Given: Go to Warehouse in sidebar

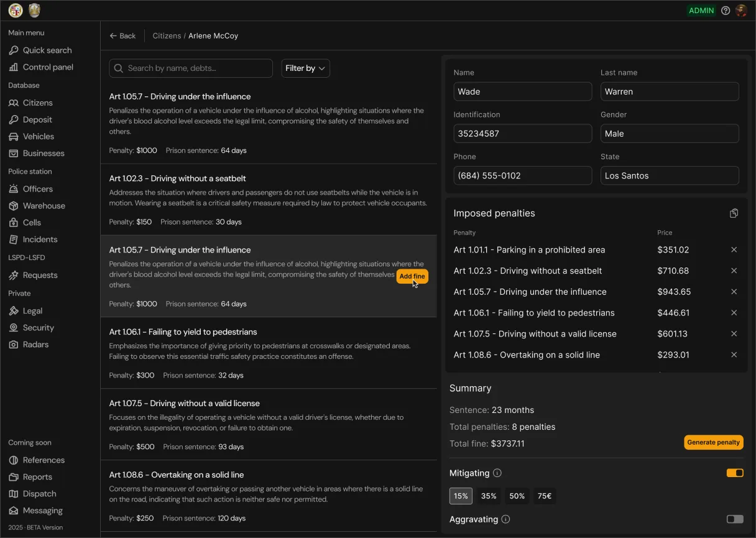Looking at the screenshot, I should coord(37,206).
